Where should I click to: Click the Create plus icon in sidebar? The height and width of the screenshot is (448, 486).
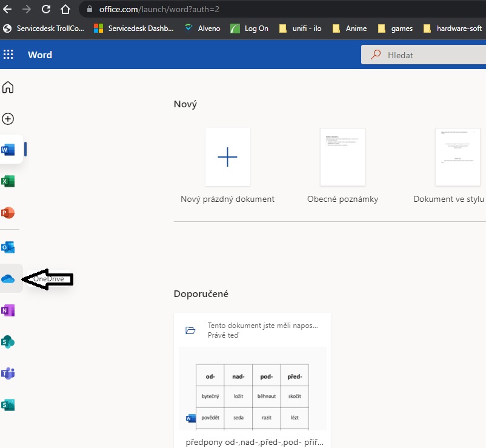(x=8, y=119)
